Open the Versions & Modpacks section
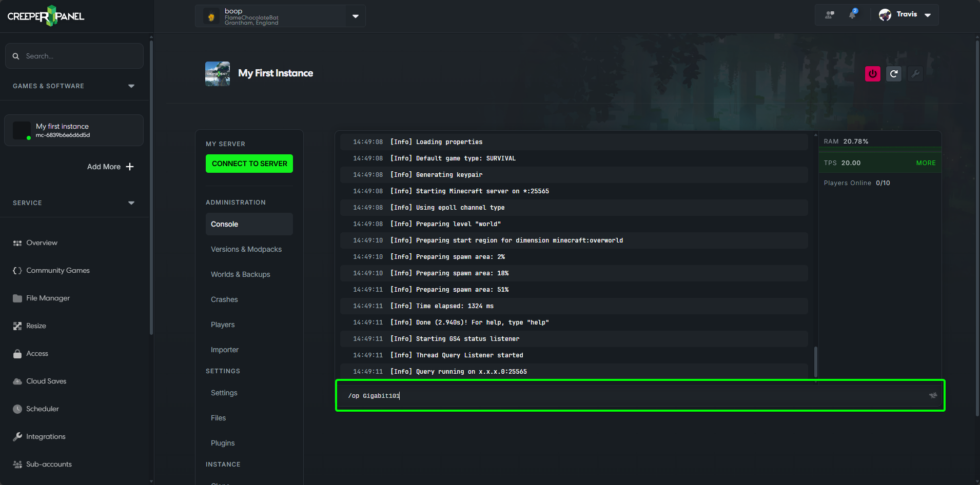Screen dimensions: 980x485 246,249
